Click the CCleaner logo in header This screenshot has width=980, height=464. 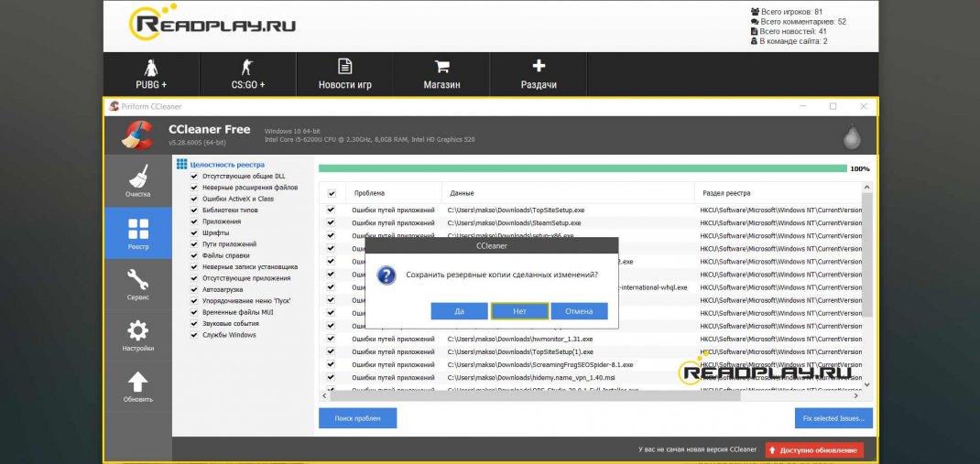point(136,135)
